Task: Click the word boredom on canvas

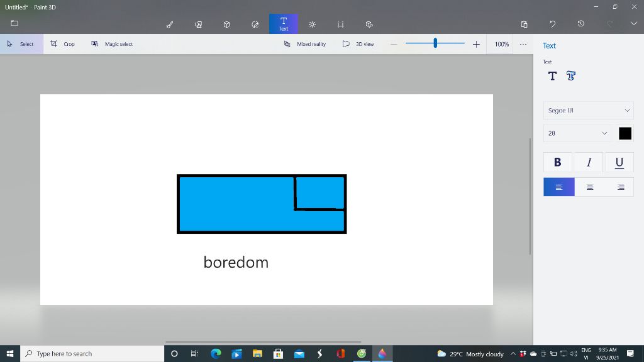Action: tap(236, 262)
